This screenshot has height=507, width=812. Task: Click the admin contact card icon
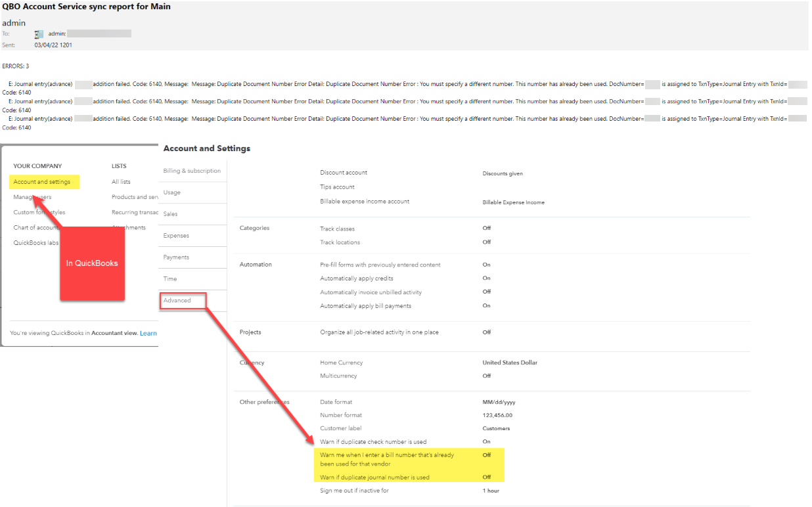(x=39, y=33)
